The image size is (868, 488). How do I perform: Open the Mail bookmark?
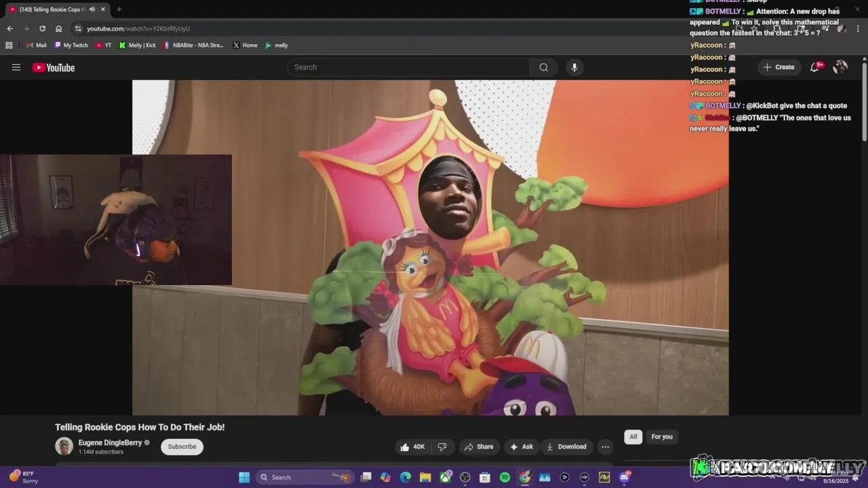pyautogui.click(x=37, y=45)
